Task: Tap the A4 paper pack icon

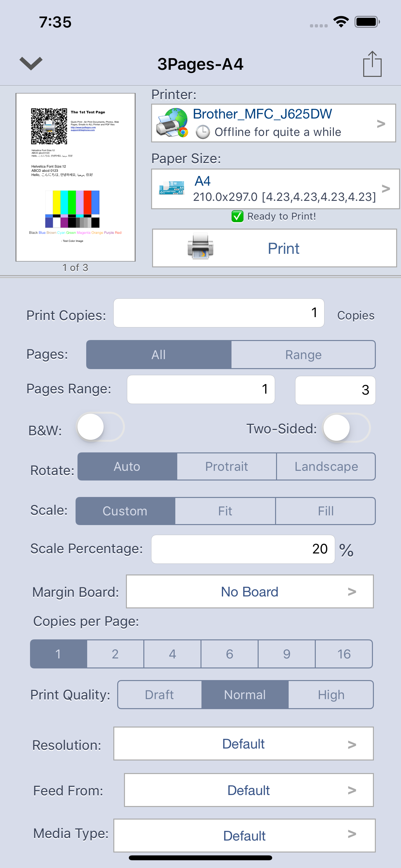Action: (x=172, y=188)
